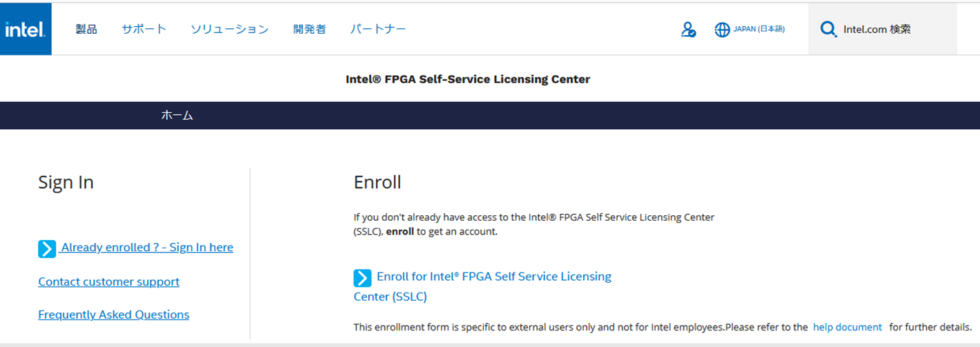Click the globe language icon
The image size is (980, 347).
(722, 30)
